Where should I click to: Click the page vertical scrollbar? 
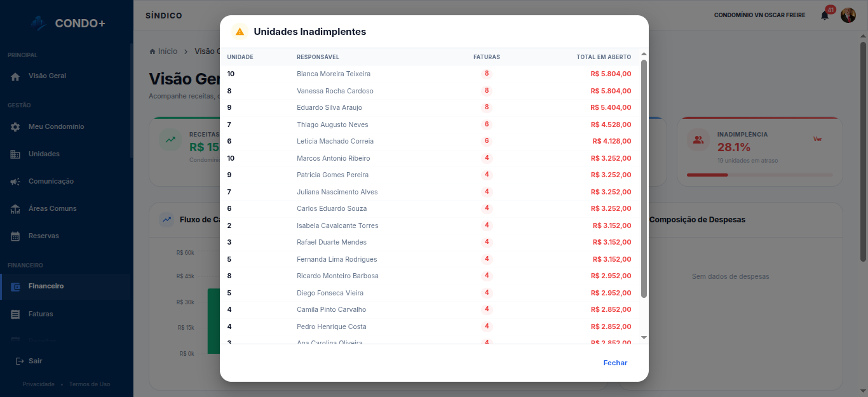coord(863,151)
